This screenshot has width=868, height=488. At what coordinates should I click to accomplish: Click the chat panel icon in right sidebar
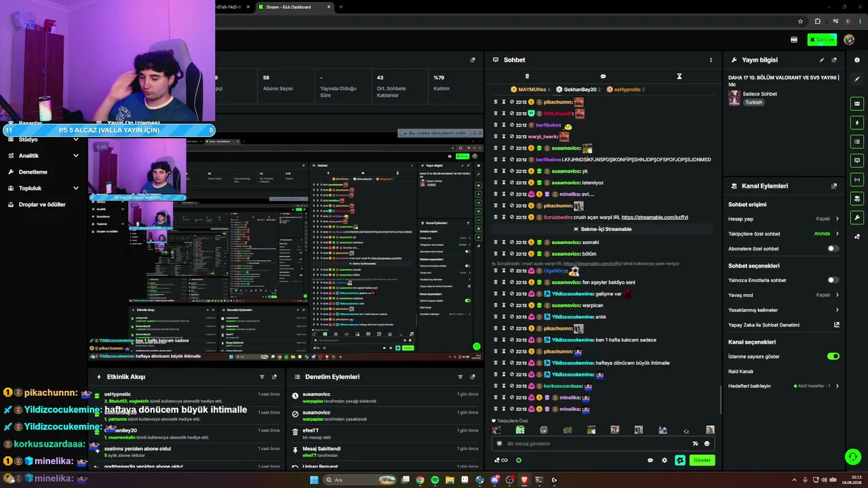[x=857, y=161]
